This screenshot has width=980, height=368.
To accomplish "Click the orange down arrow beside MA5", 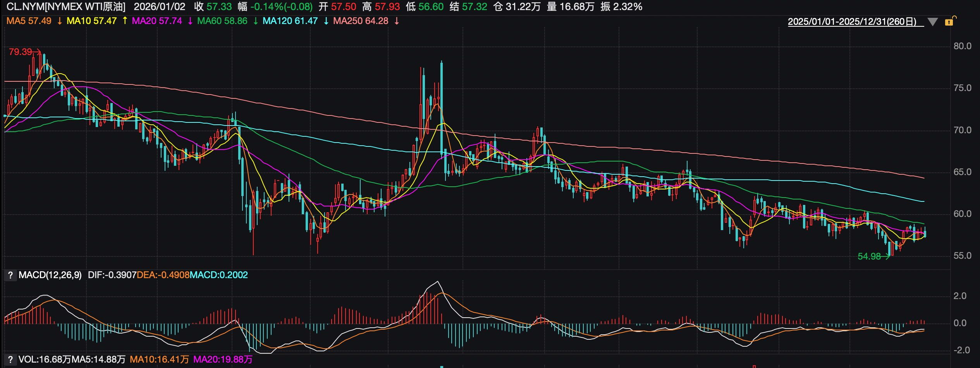I will click(60, 21).
